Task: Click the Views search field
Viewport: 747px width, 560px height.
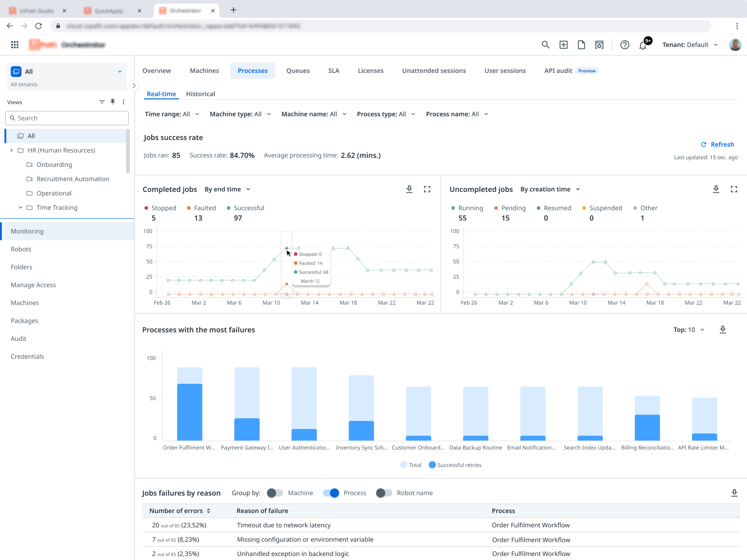Action: [67, 118]
